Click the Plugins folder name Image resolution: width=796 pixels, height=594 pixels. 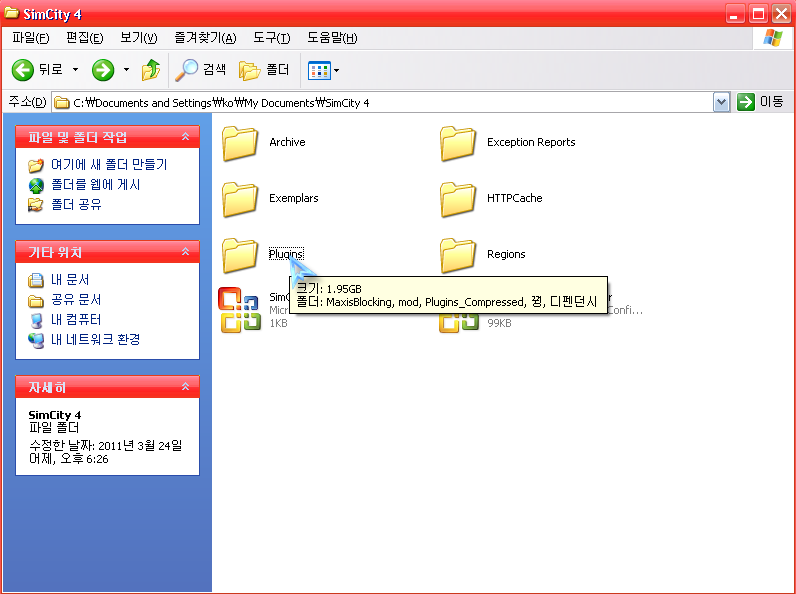click(x=286, y=253)
